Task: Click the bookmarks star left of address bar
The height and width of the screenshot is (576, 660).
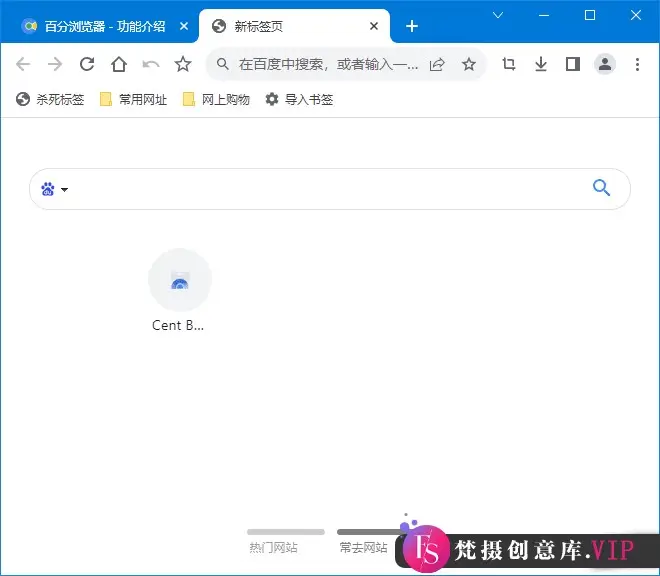Action: tap(183, 64)
